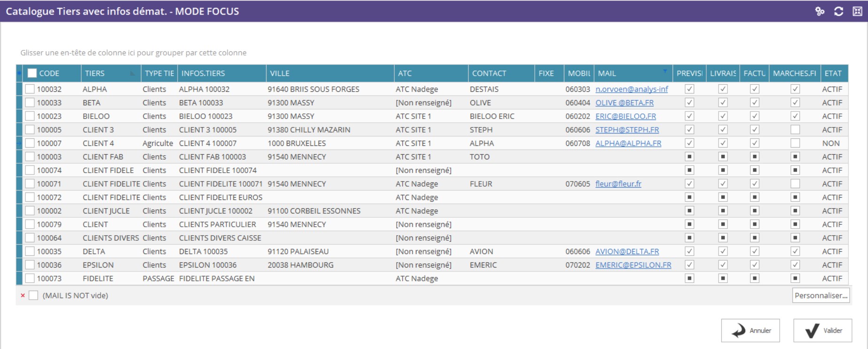The height and width of the screenshot is (349, 868).
Task: Open the Personnaliser filter button
Action: [x=821, y=295]
